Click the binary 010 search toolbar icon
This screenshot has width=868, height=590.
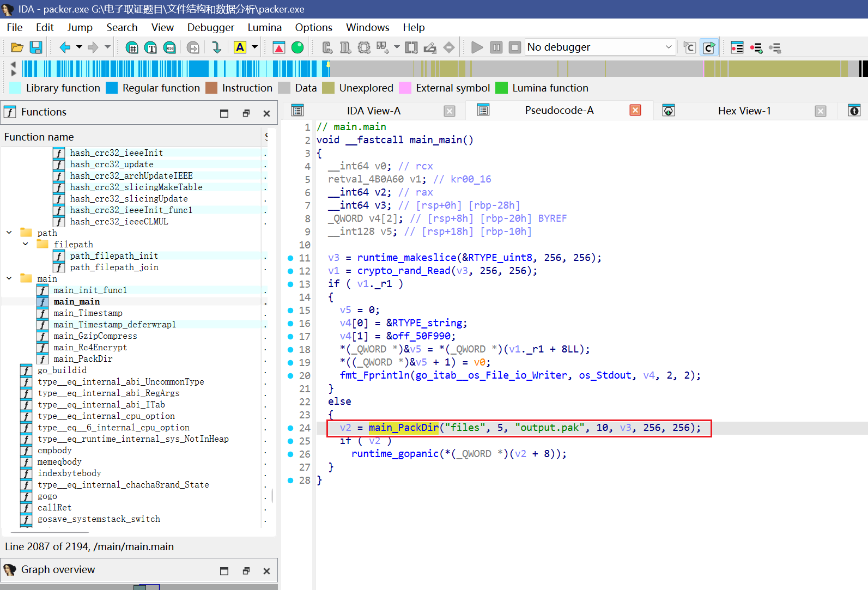click(170, 47)
